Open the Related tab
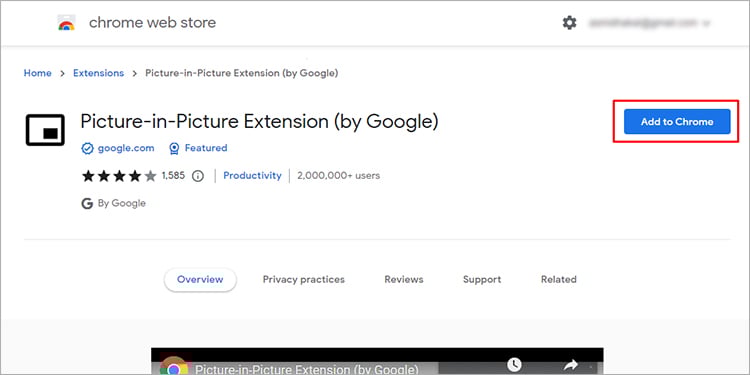Image resolution: width=750 pixels, height=375 pixels. pyautogui.click(x=559, y=279)
